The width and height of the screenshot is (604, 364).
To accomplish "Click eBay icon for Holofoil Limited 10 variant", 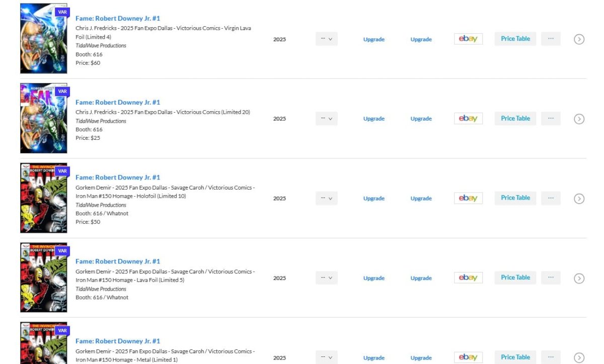I will point(468,198).
